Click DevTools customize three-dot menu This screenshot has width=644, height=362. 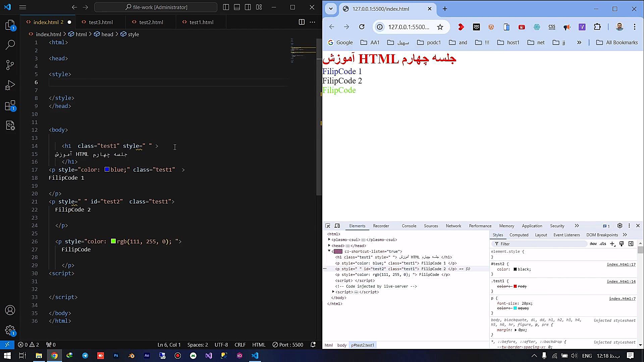[x=629, y=226]
